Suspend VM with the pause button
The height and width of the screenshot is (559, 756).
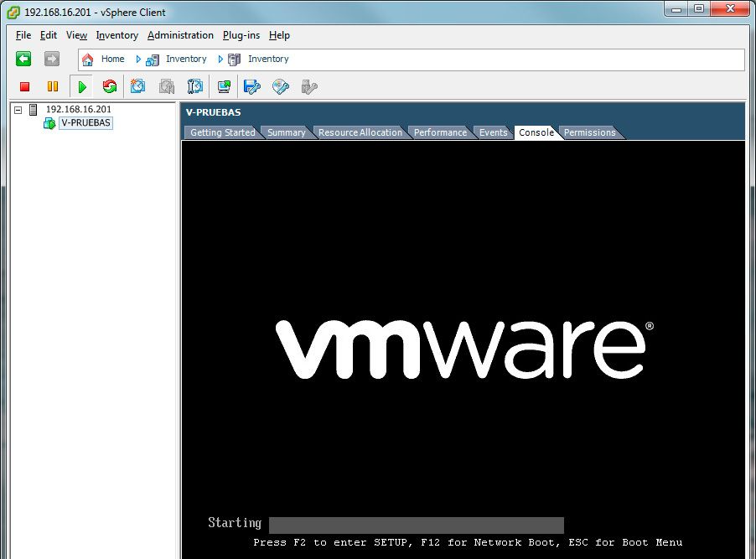(53, 87)
